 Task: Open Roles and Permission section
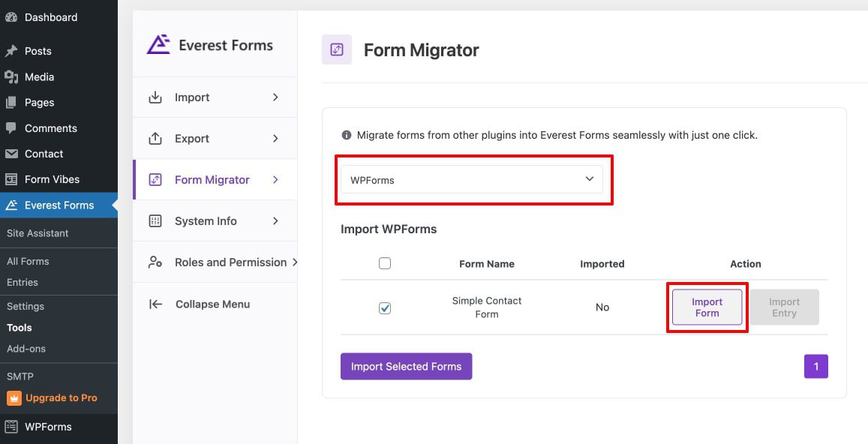pyautogui.click(x=215, y=262)
